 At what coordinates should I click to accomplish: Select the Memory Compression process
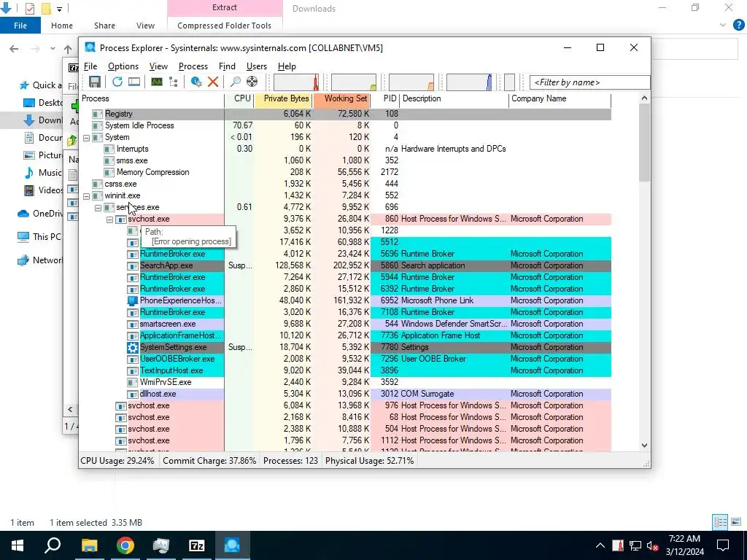[x=345, y=172]
